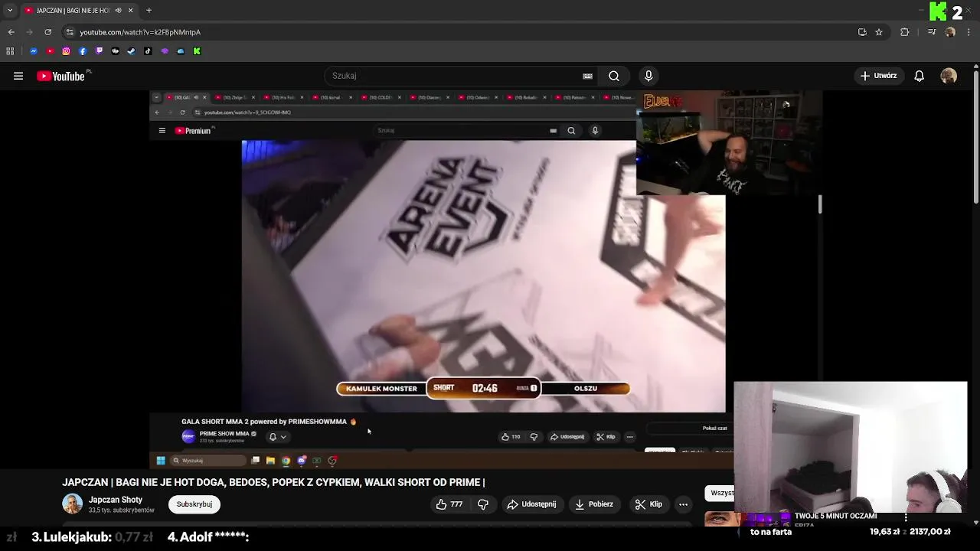Open options for the TWOJE 5 MINUT video
The height and width of the screenshot is (551, 980).
(x=906, y=517)
